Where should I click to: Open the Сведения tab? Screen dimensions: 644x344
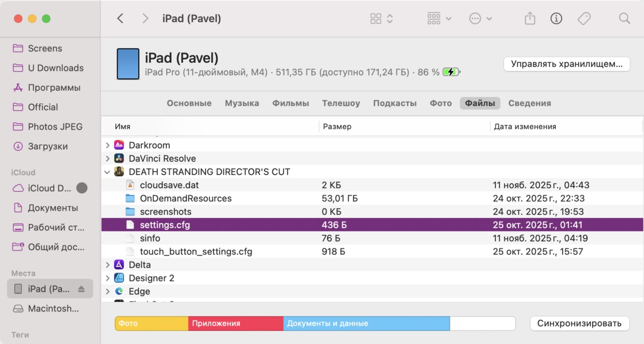tap(529, 103)
